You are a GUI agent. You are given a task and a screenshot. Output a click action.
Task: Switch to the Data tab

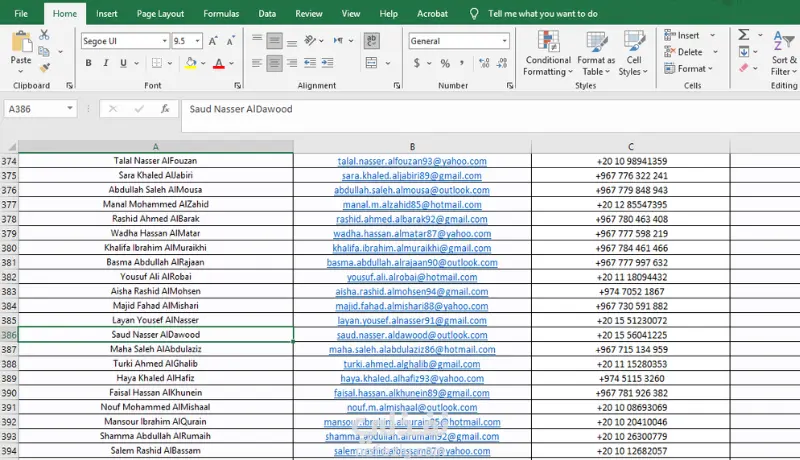coord(267,14)
